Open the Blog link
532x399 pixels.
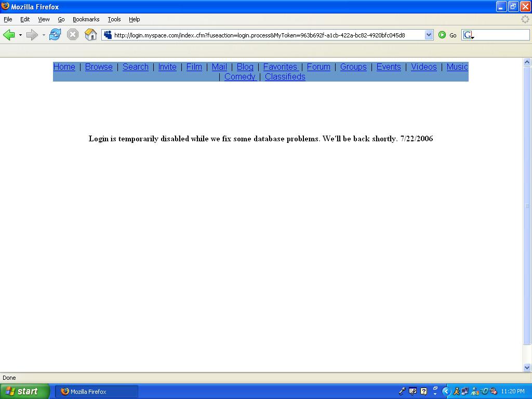[x=245, y=67]
